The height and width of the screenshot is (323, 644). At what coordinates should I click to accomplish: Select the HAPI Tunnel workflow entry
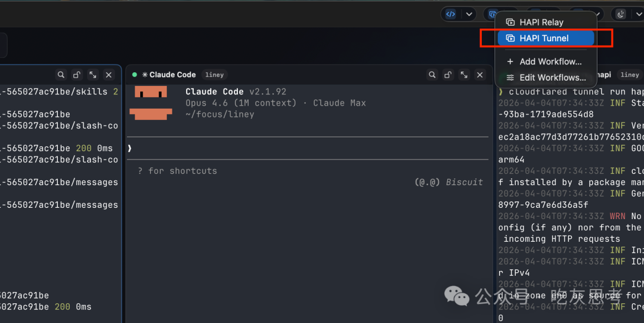(x=546, y=38)
